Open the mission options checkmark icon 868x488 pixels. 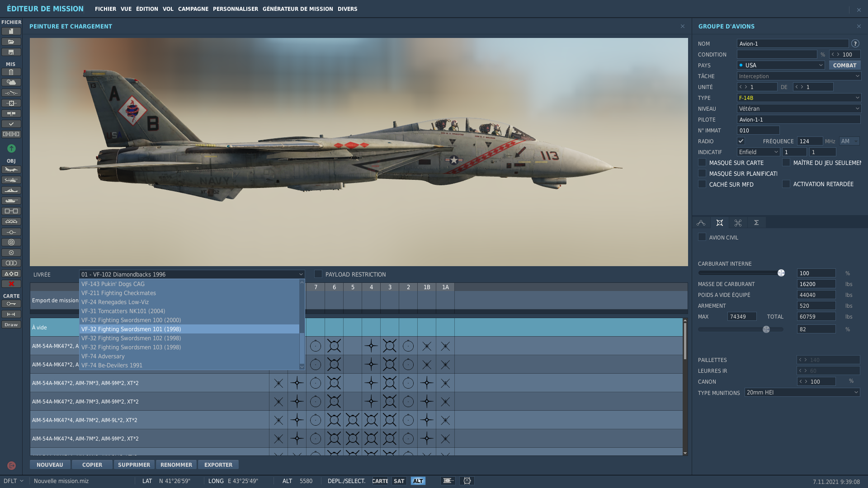click(11, 124)
